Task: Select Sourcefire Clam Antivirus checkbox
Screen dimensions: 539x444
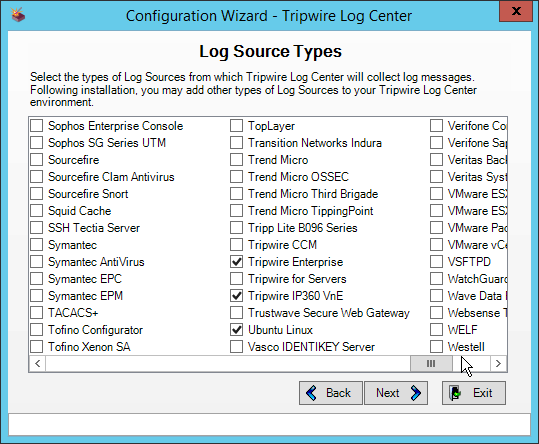Action: click(36, 177)
